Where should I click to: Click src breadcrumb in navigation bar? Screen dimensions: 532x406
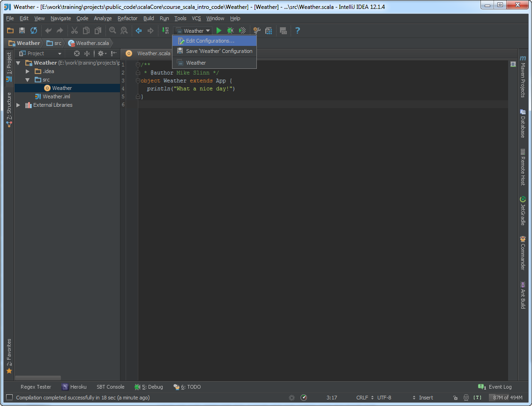pos(54,43)
